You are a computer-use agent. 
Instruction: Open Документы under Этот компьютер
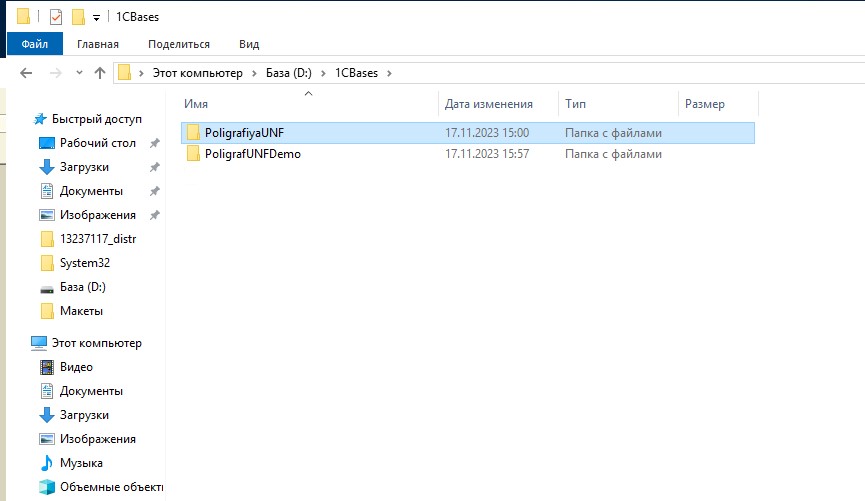click(x=91, y=391)
